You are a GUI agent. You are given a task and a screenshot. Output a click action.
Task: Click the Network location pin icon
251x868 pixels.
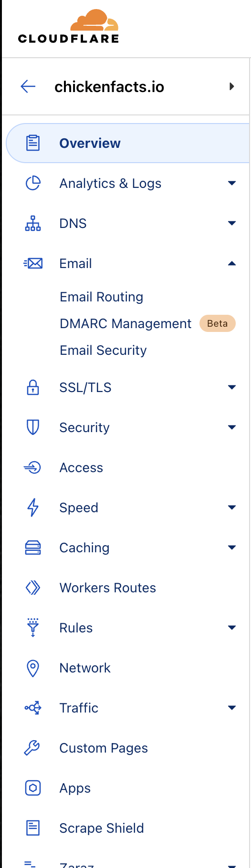(x=33, y=668)
